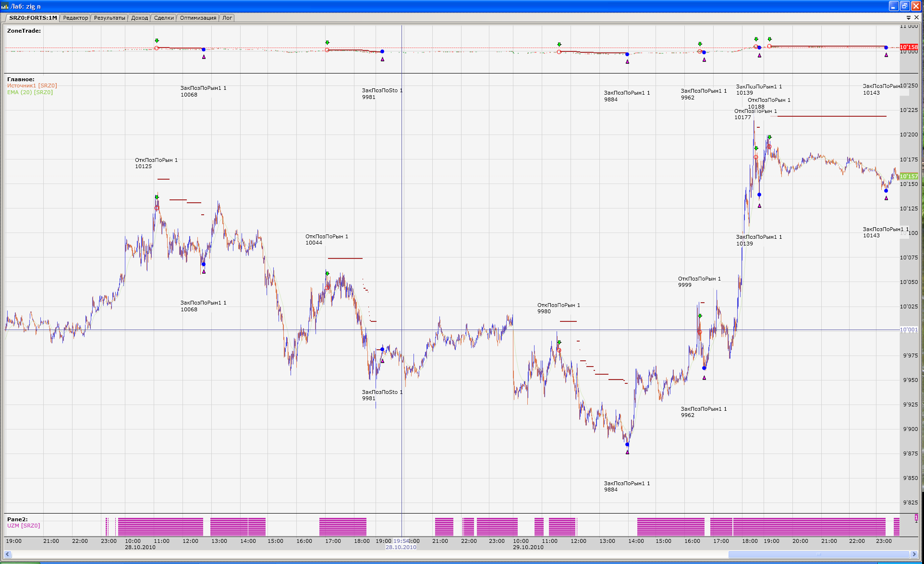The width and height of the screenshot is (924, 564).
Task: Click the EMA (20) [SRZ0] legend label
Action: pyautogui.click(x=30, y=92)
